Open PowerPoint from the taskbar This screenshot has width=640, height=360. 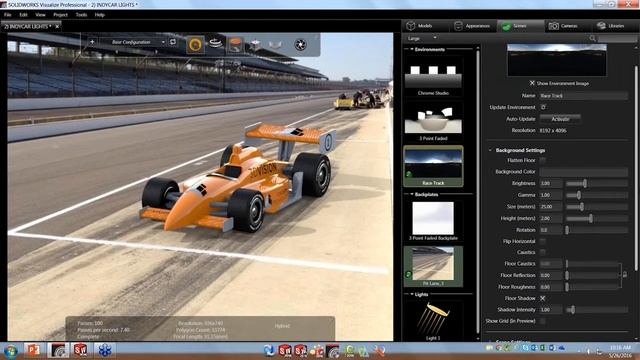pyautogui.click(x=34, y=350)
